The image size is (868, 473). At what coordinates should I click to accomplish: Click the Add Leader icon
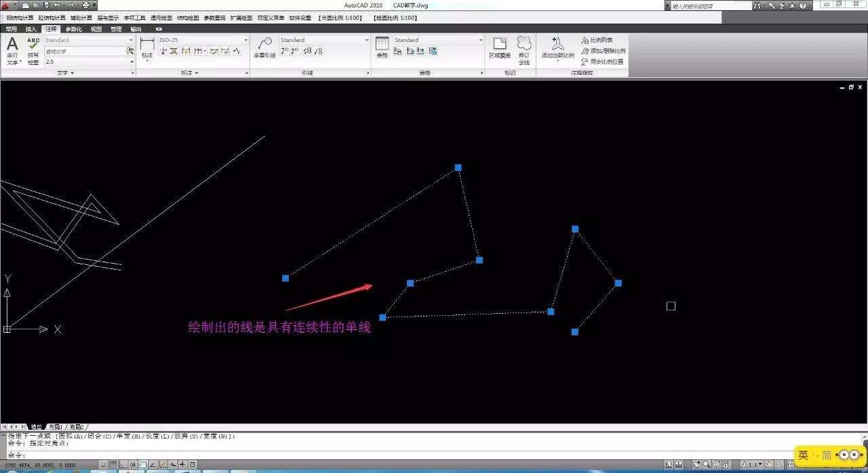pos(284,51)
